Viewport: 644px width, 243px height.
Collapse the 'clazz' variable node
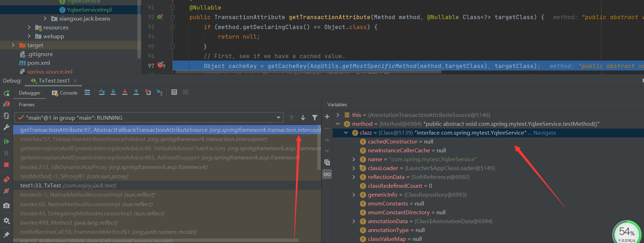pyautogui.click(x=346, y=132)
